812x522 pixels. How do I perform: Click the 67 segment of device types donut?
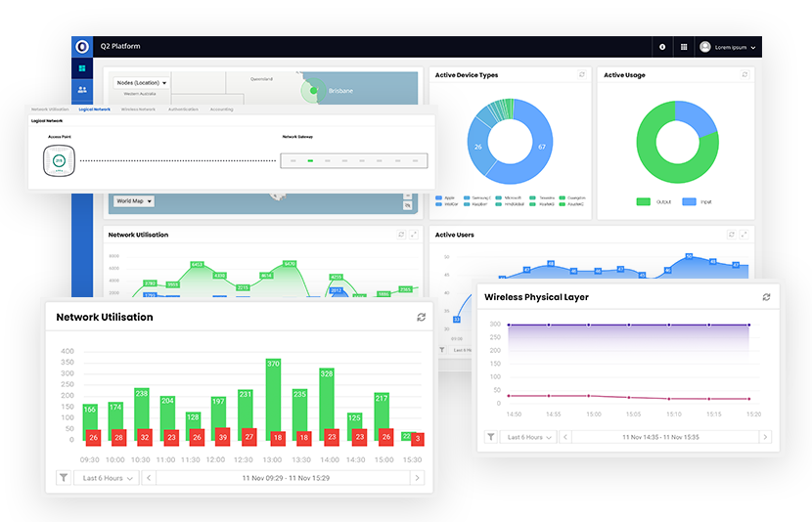(542, 147)
